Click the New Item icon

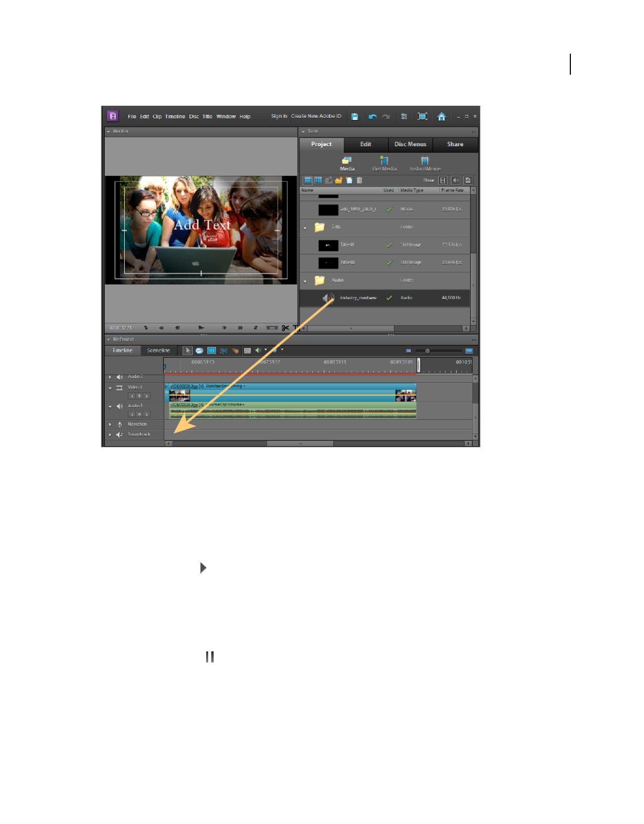click(x=349, y=180)
